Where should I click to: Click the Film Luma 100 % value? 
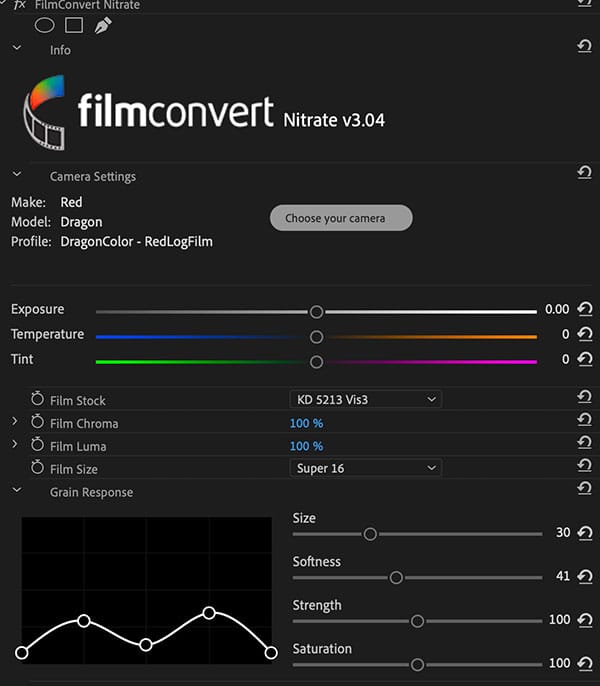(x=306, y=446)
